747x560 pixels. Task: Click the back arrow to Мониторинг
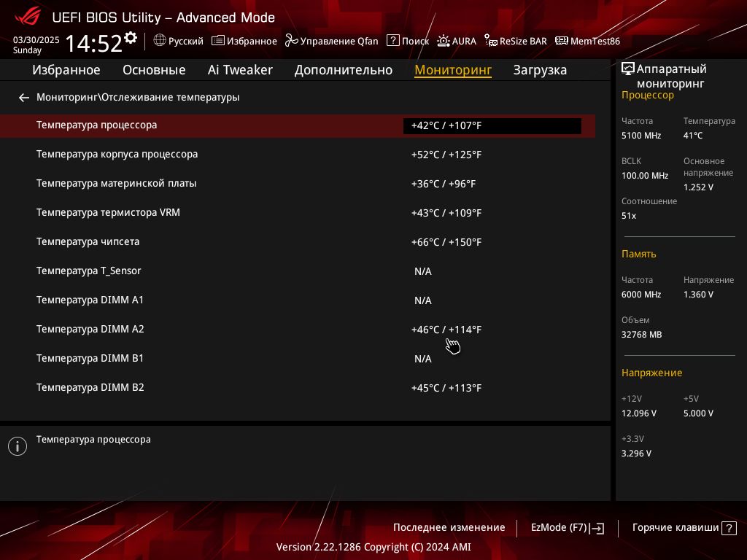24,98
